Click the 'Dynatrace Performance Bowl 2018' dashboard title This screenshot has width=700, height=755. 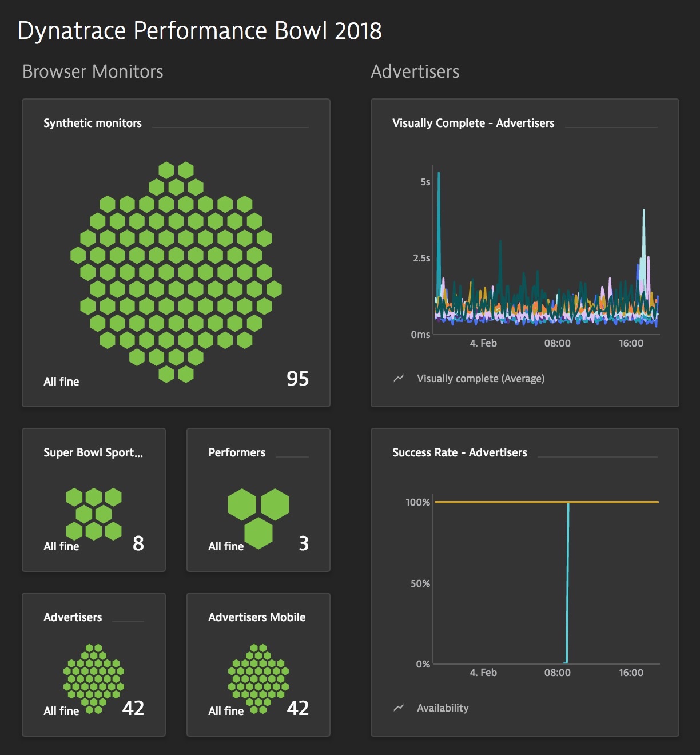pos(200,31)
